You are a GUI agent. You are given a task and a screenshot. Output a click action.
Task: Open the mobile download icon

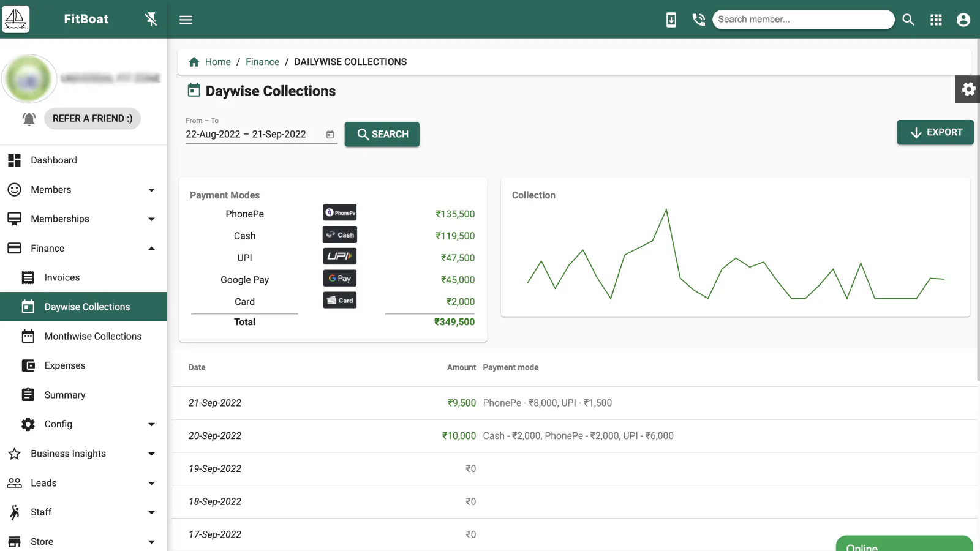[671, 20]
